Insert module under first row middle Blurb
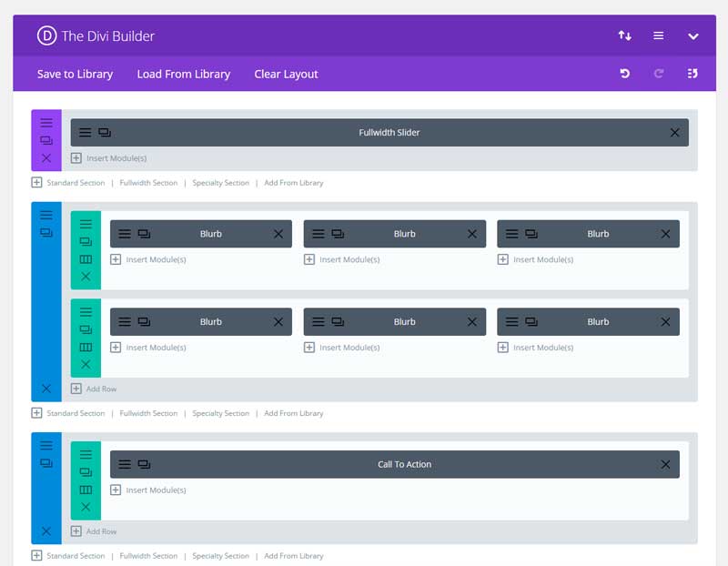 [342, 259]
